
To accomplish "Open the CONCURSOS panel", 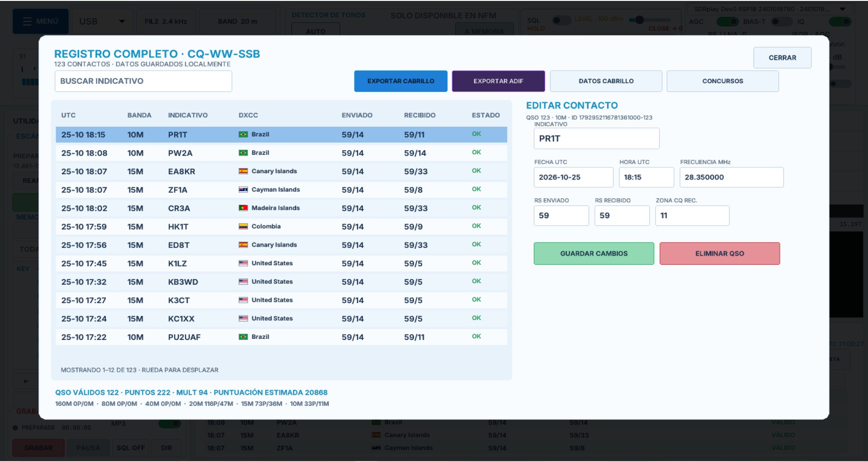I will click(722, 81).
